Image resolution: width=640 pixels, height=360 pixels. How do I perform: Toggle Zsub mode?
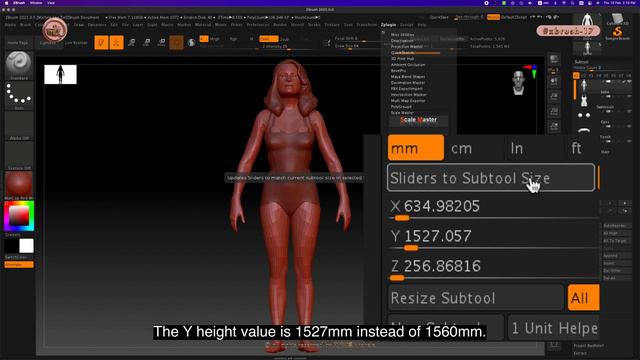point(284,39)
